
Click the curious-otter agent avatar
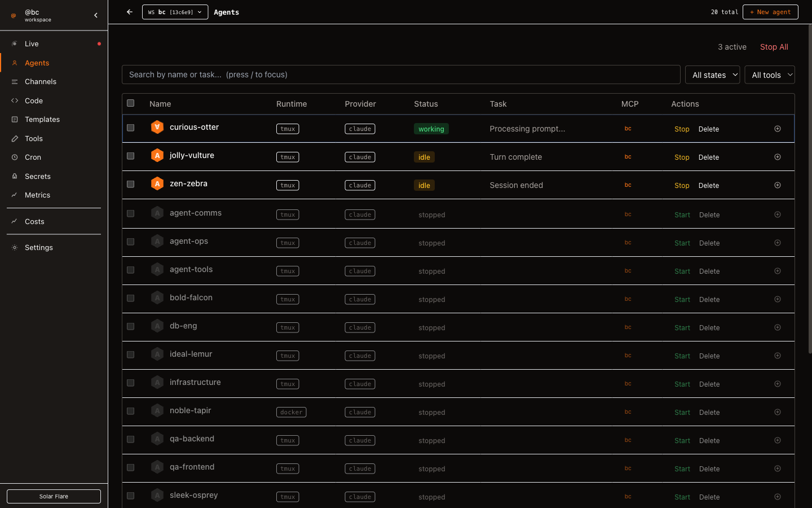tap(157, 127)
